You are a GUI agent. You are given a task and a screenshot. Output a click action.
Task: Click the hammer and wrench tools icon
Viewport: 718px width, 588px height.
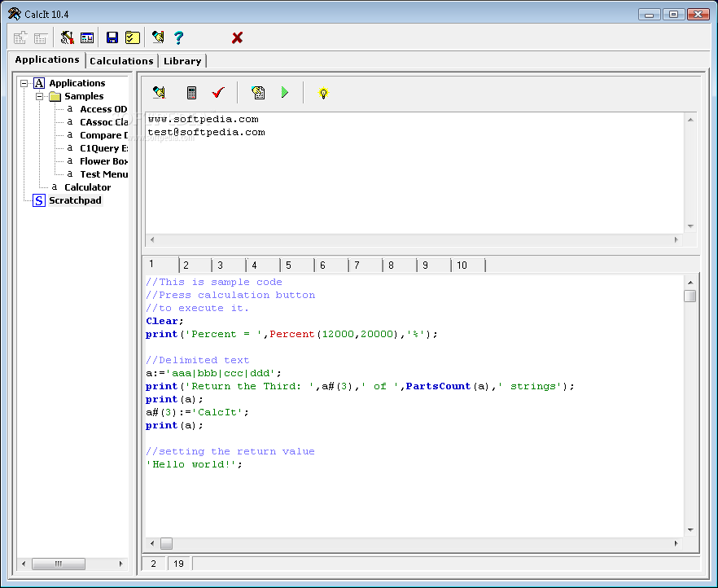tap(67, 37)
